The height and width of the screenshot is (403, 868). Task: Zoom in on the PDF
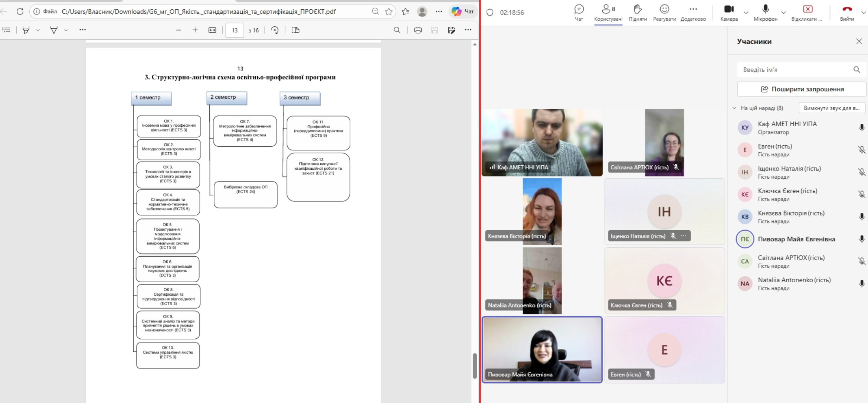click(x=195, y=30)
